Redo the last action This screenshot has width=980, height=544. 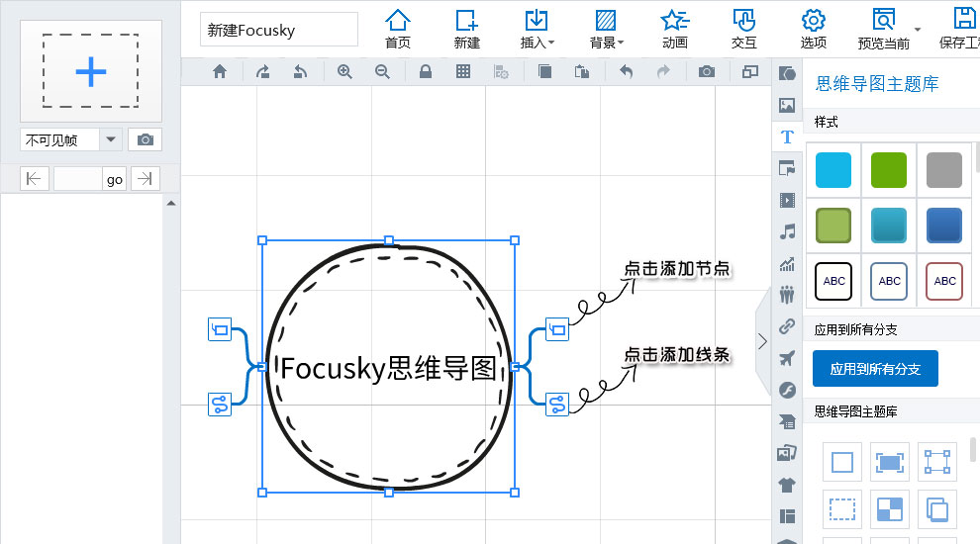pos(663,72)
